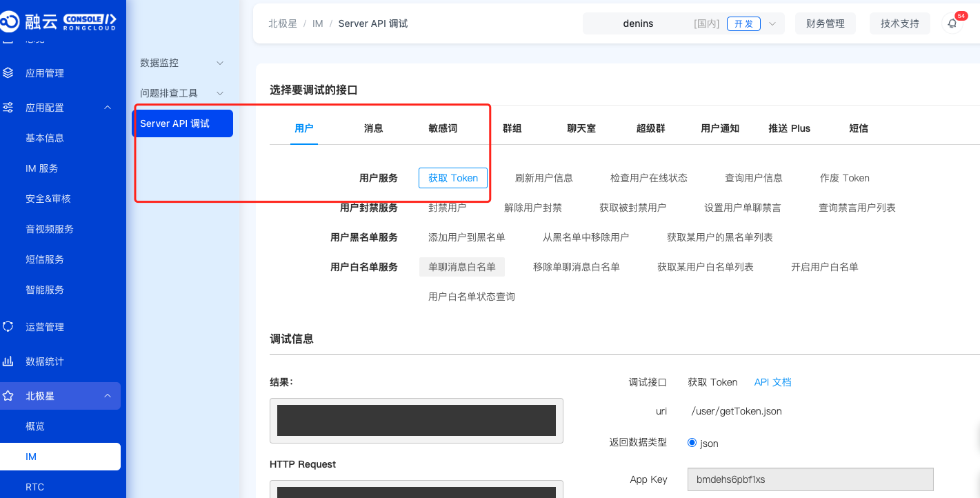Select the 单聊消息白名单 interface
The image size is (980, 498).
tap(462, 267)
